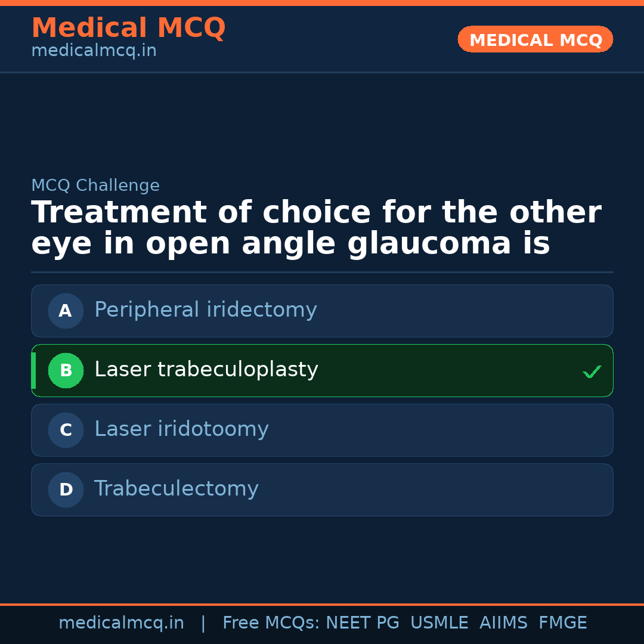Click the orange MEDICAL MCQ badge

[x=535, y=39]
